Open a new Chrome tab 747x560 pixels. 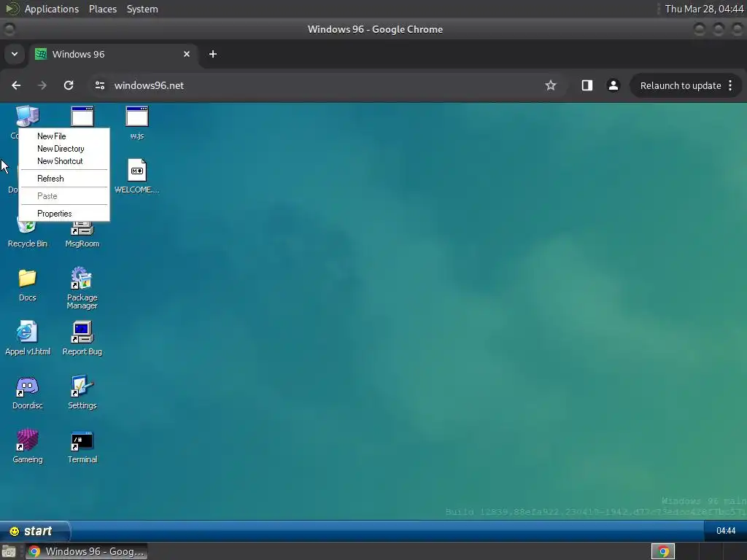tap(213, 54)
